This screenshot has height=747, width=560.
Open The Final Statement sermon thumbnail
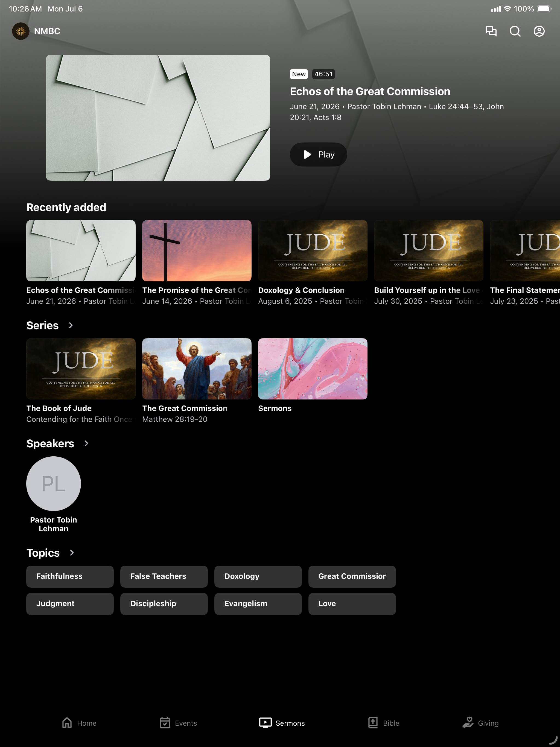525,250
